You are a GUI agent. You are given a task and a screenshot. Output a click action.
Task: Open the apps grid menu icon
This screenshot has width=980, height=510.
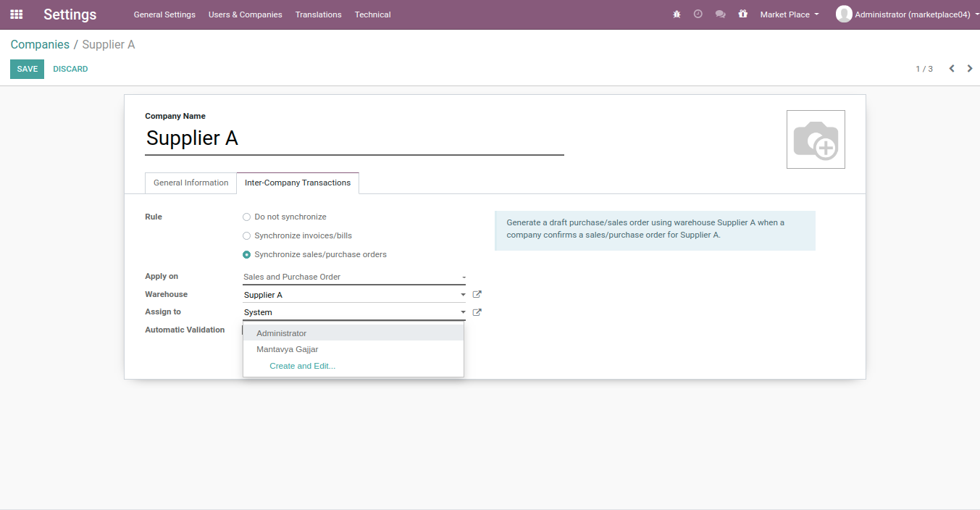click(16, 14)
